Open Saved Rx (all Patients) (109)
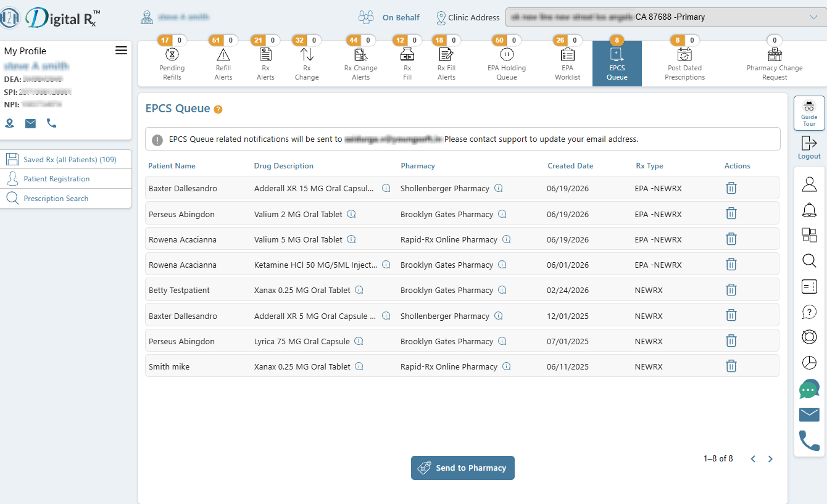This screenshot has width=827, height=504. (66, 160)
